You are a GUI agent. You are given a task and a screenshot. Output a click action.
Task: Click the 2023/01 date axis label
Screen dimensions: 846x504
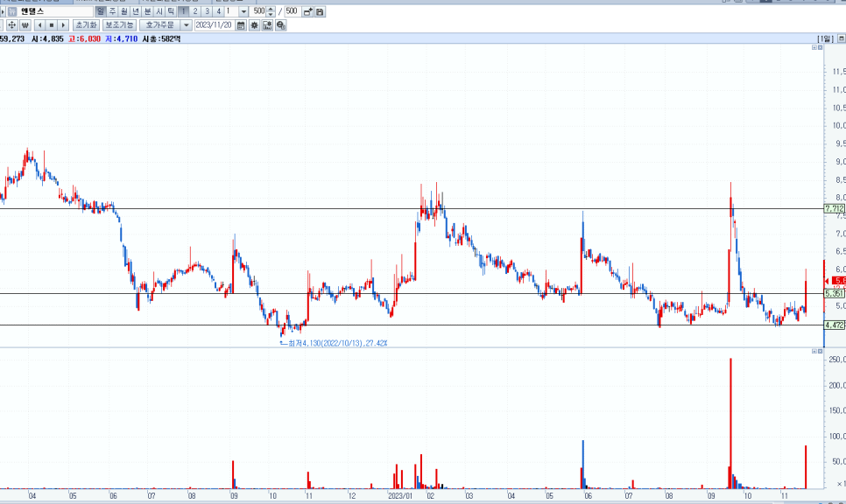(400, 495)
